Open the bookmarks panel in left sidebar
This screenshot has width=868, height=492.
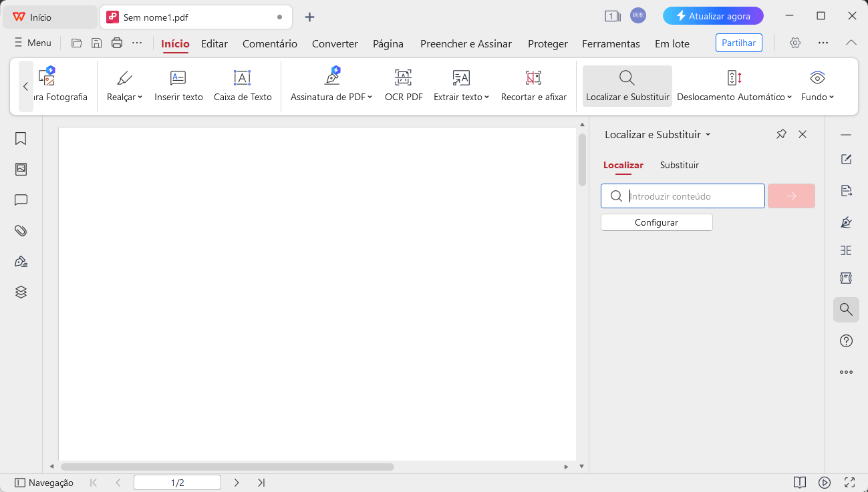(x=21, y=138)
